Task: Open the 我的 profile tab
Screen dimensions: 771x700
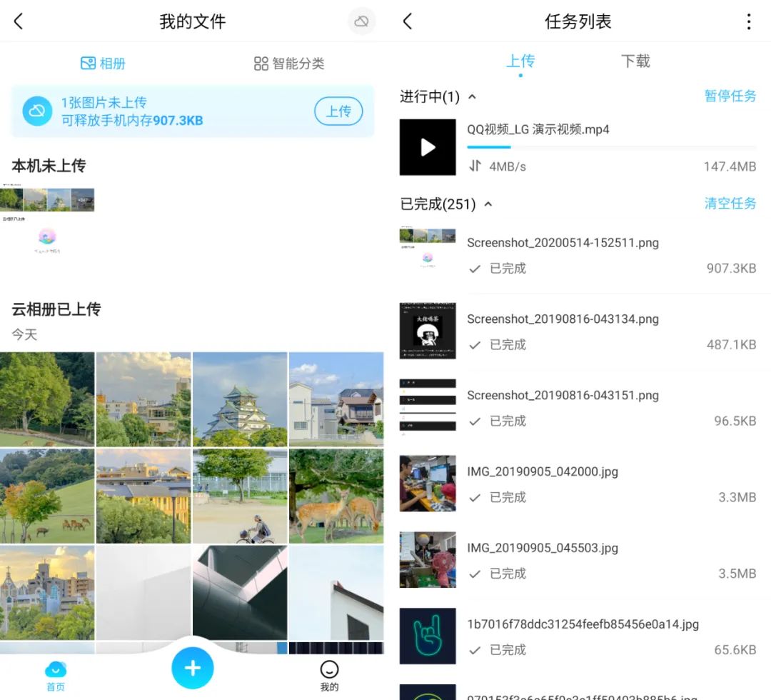Action: click(x=329, y=676)
